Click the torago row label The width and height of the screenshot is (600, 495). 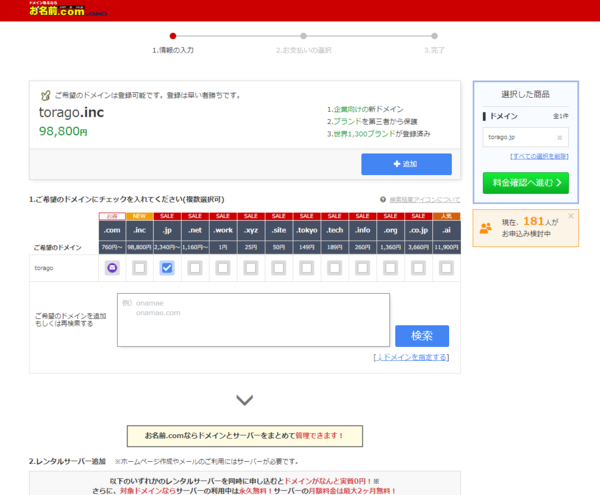(44, 268)
